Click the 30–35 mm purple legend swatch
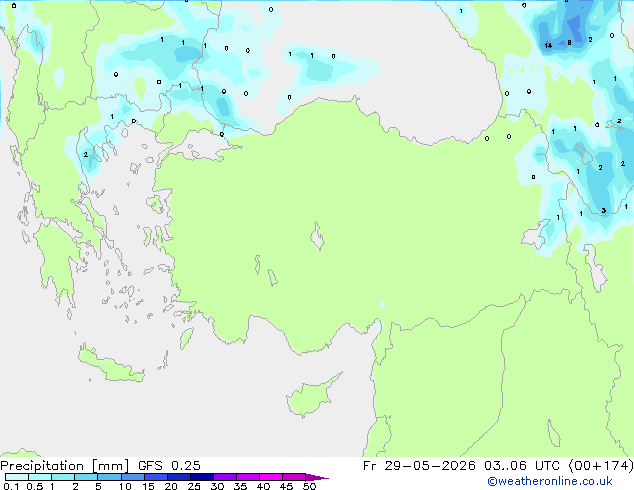Image resolution: width=634 pixels, height=490 pixels. point(225,477)
